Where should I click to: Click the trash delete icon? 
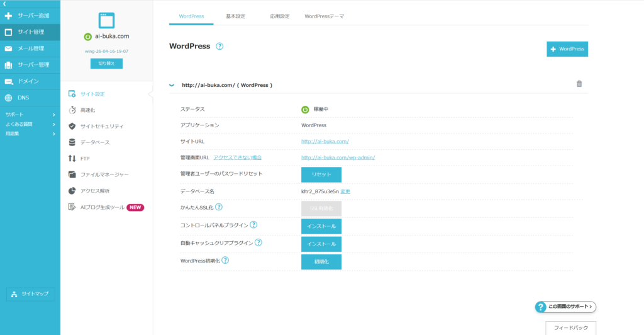579,84
